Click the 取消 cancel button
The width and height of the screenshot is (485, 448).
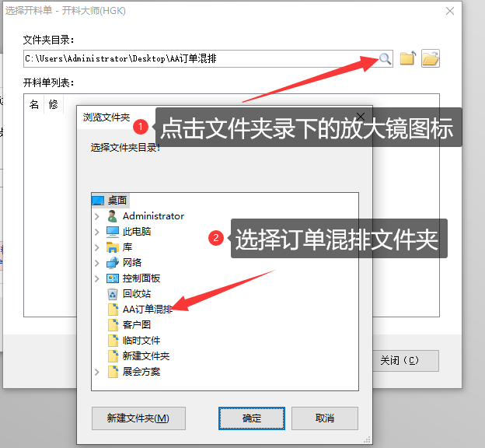(x=324, y=418)
